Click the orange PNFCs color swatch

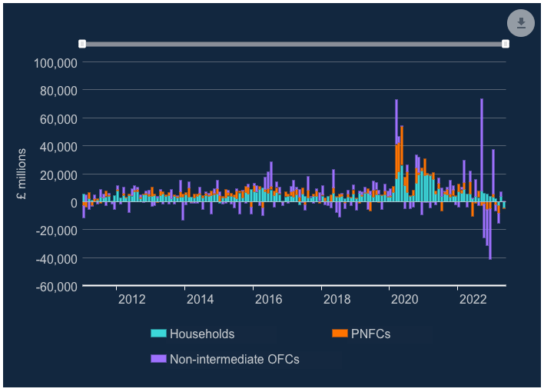(x=340, y=334)
